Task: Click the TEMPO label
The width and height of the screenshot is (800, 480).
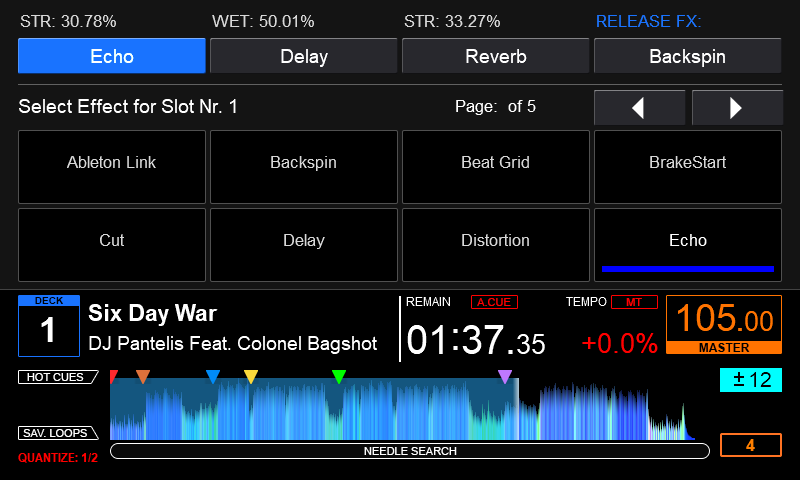Action: click(586, 302)
